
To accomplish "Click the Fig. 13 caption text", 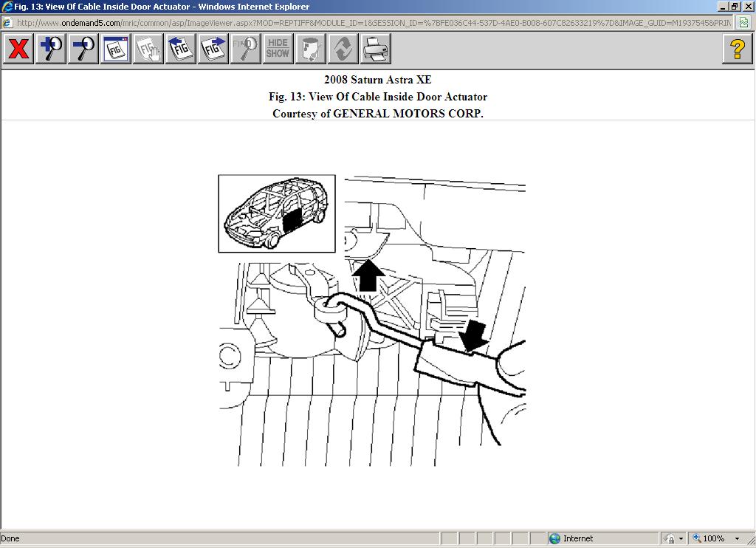I will pos(377,97).
